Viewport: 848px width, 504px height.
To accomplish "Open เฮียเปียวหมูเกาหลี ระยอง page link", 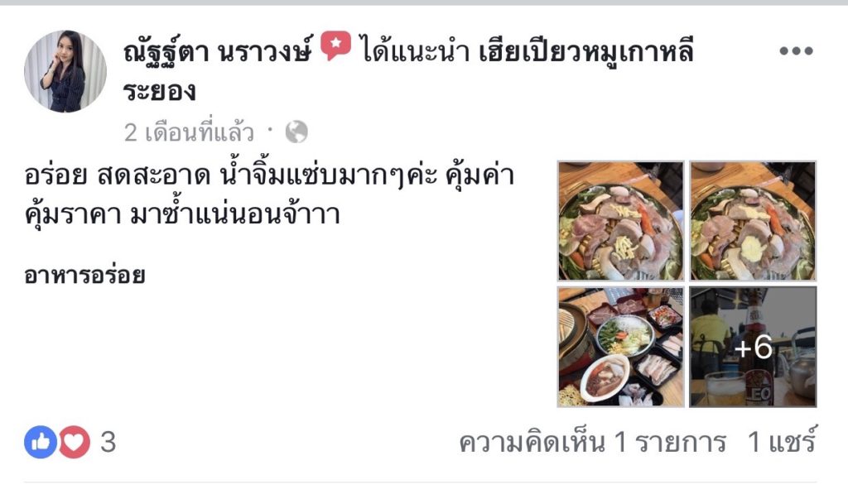I will click(x=408, y=71).
